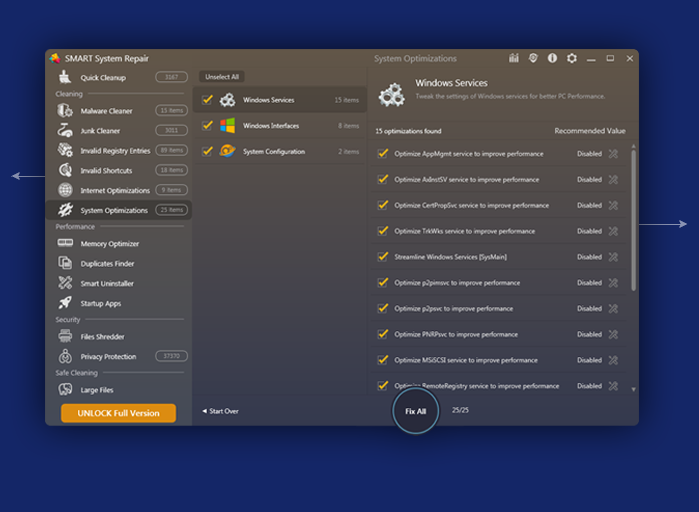Click the Quick Cleanup 3167 count badge

click(171, 77)
